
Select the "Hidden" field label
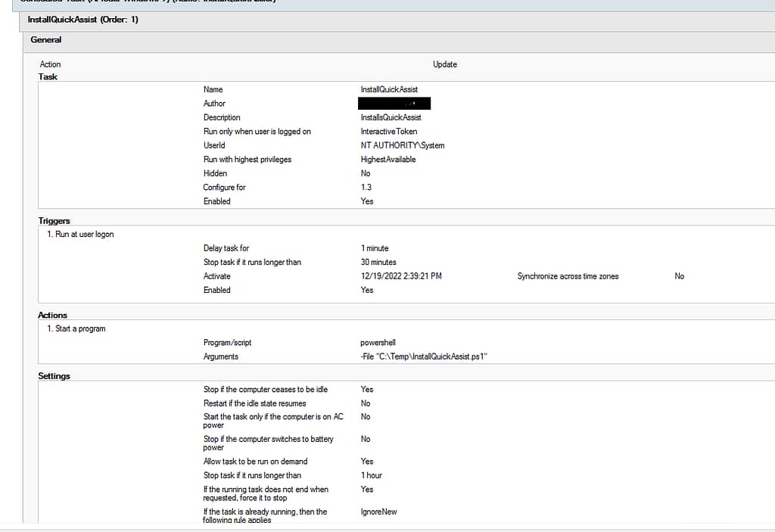pos(215,173)
